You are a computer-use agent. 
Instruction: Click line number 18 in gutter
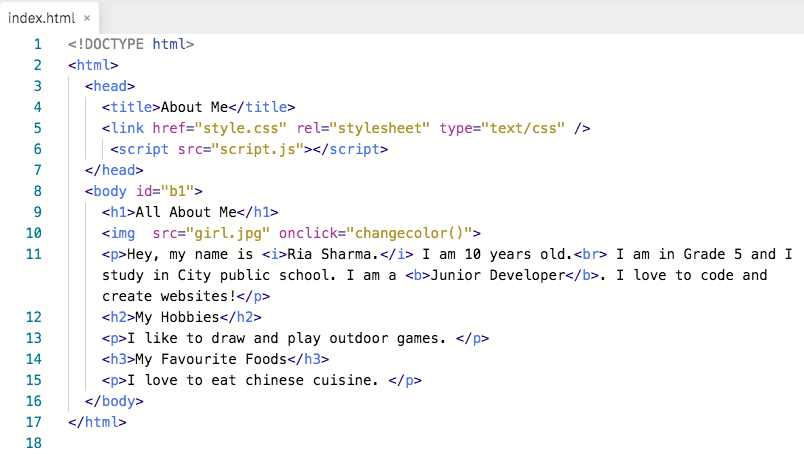point(34,443)
